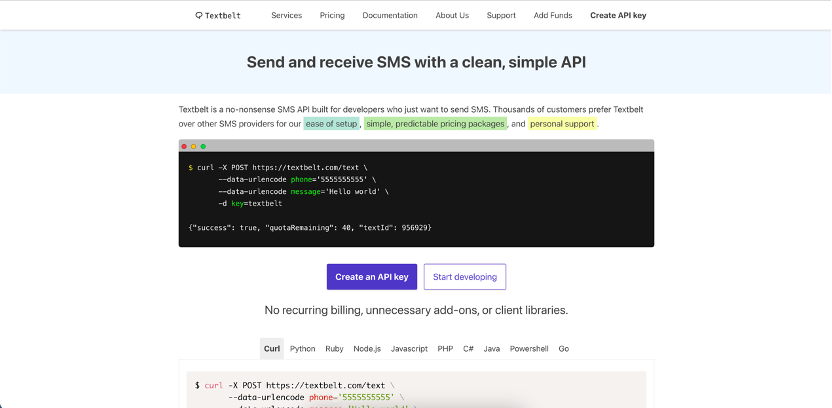This screenshot has width=832, height=408.
Task: Open the Support page
Action: (x=501, y=15)
